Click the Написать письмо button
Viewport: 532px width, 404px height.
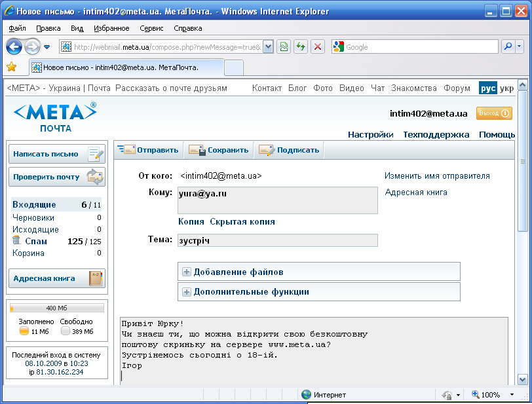point(57,154)
